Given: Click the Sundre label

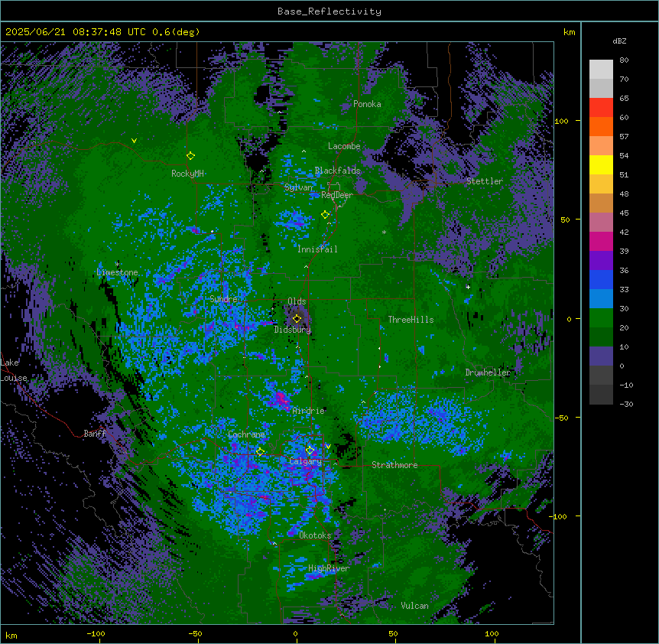Looking at the screenshot, I should (223, 299).
